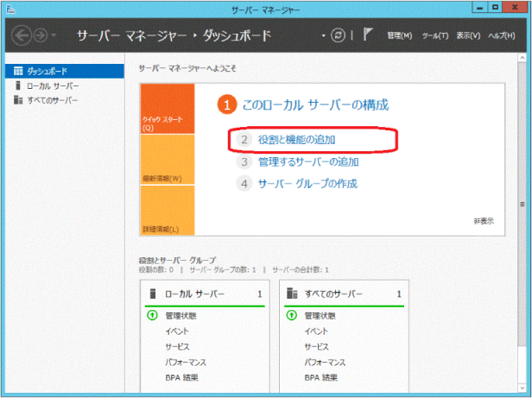532x398 pixels.
Task: Click the ダッシュボード sidebar icon
Action: pos(18,72)
